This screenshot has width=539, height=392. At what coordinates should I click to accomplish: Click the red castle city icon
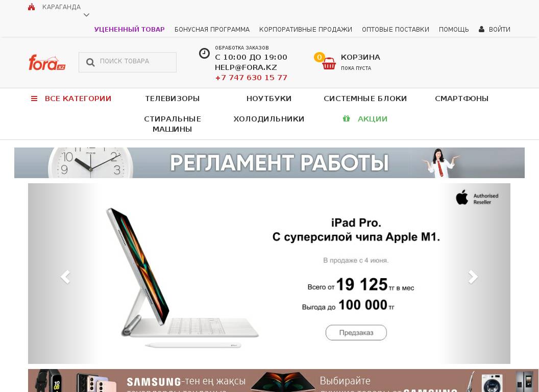click(31, 7)
